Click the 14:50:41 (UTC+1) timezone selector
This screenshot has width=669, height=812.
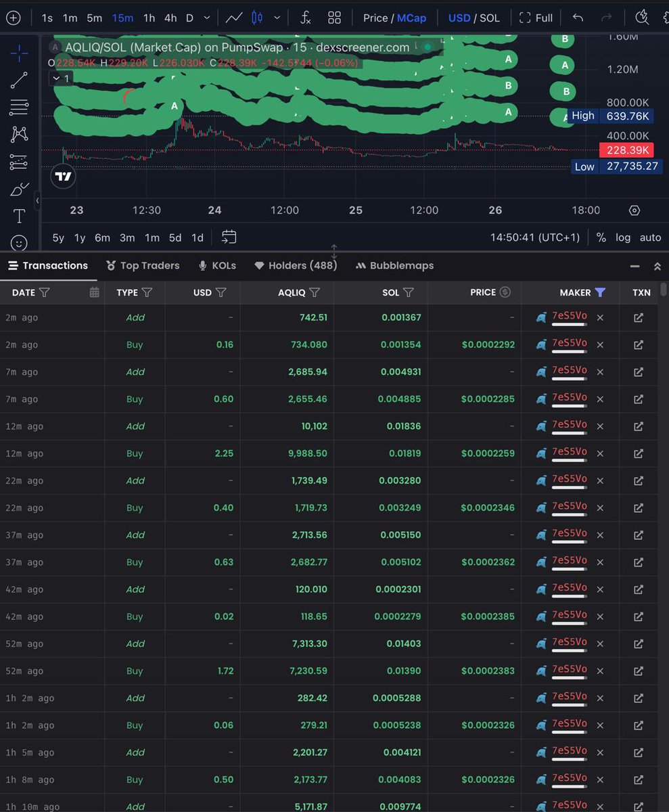coord(535,238)
